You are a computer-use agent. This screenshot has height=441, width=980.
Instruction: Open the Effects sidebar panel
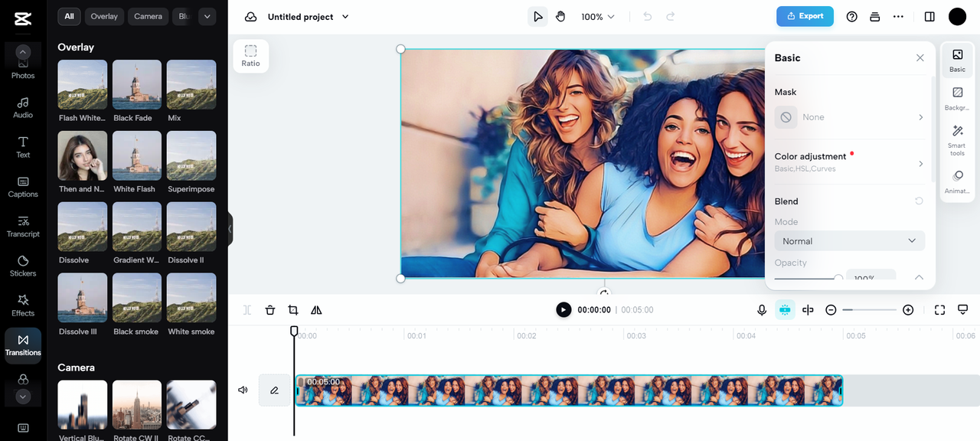[23, 305]
